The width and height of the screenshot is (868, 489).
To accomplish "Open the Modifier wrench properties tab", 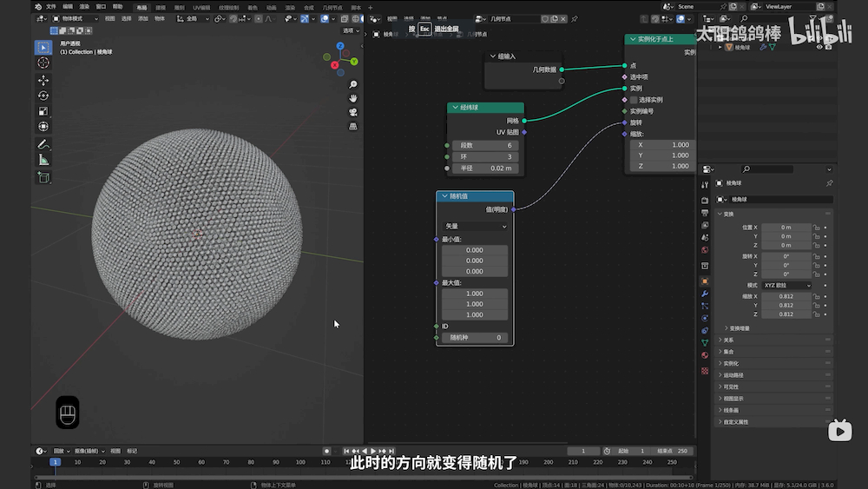I will 705,294.
